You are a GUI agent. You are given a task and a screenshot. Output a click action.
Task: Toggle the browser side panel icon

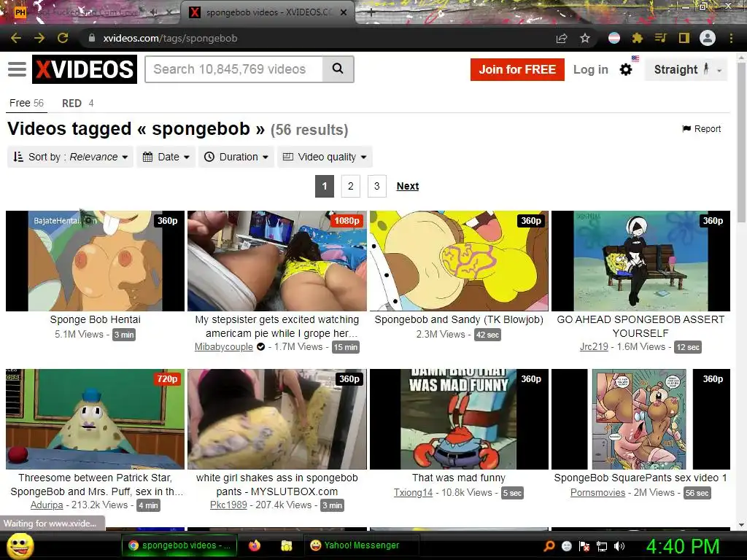684,38
